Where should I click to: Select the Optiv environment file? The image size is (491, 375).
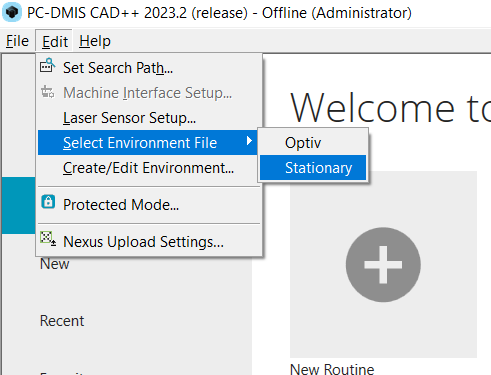tap(313, 143)
